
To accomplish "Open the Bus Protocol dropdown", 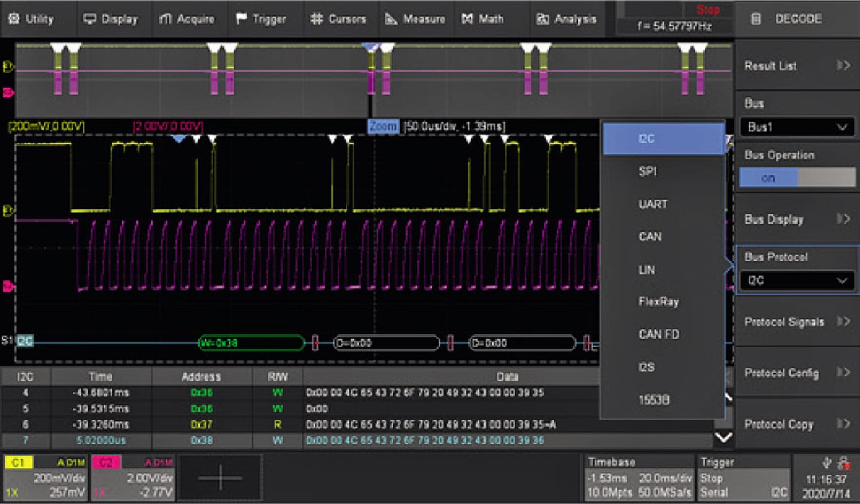I will pos(797,280).
